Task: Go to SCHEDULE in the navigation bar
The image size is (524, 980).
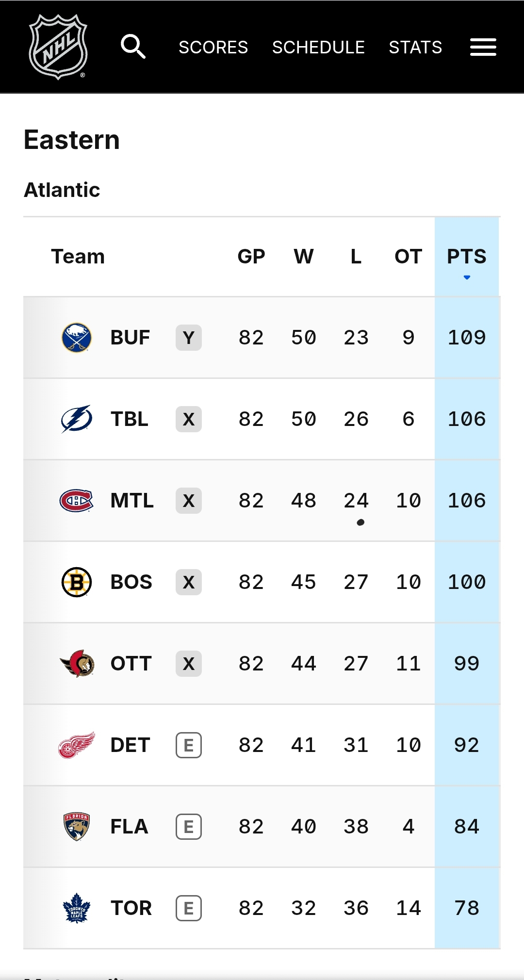Action: click(318, 47)
